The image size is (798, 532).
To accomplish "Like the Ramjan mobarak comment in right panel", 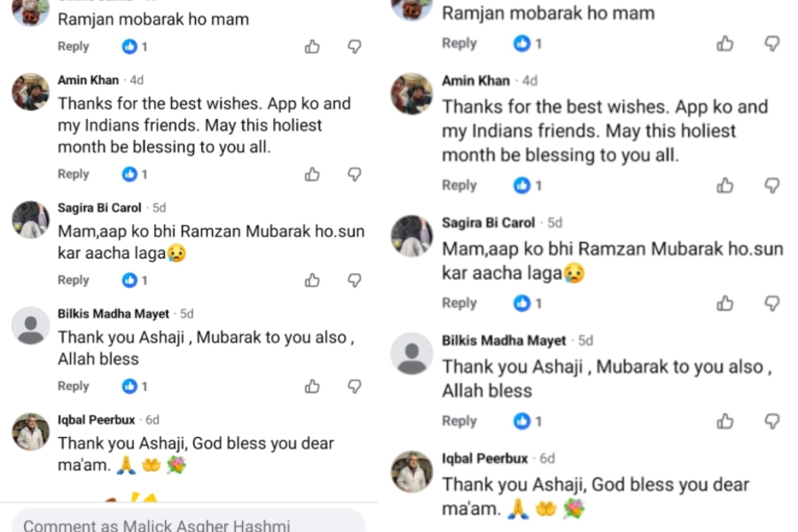I will (725, 43).
